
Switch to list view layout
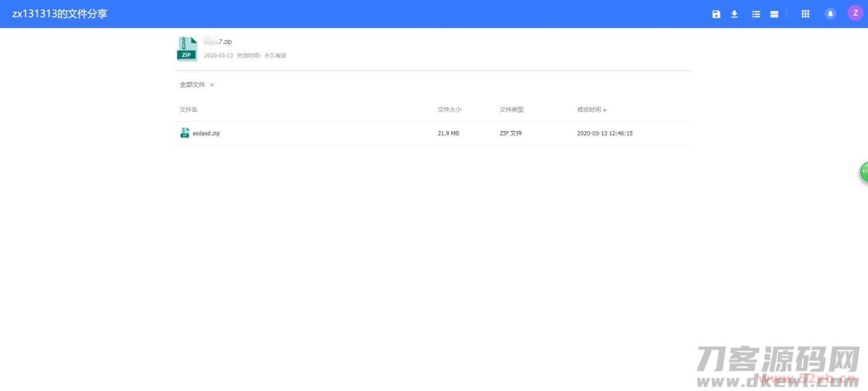click(x=756, y=14)
